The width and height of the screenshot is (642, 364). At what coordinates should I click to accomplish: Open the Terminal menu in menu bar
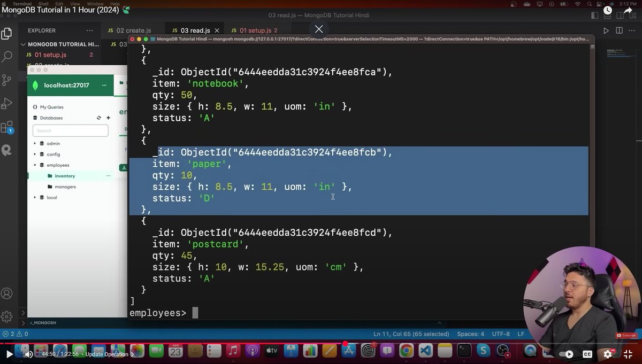point(22,4)
